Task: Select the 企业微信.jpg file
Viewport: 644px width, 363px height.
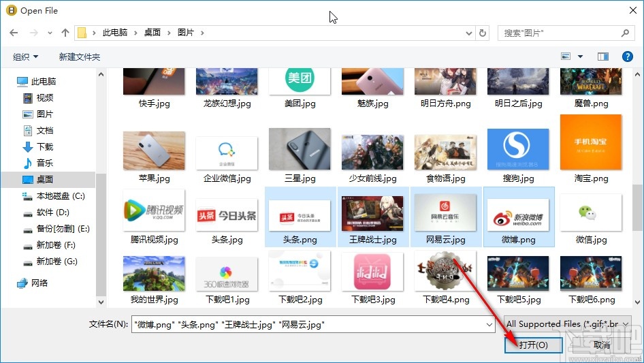Action: (x=227, y=159)
